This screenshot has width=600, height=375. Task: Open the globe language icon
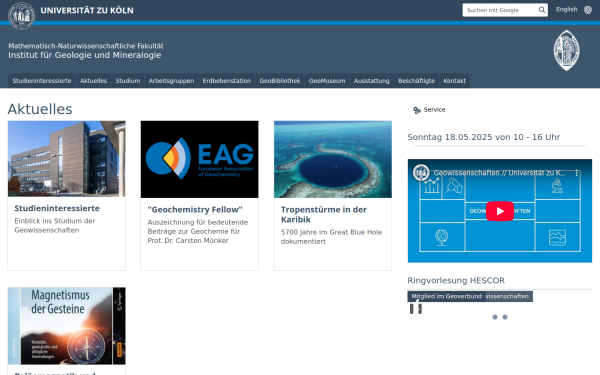tap(588, 10)
